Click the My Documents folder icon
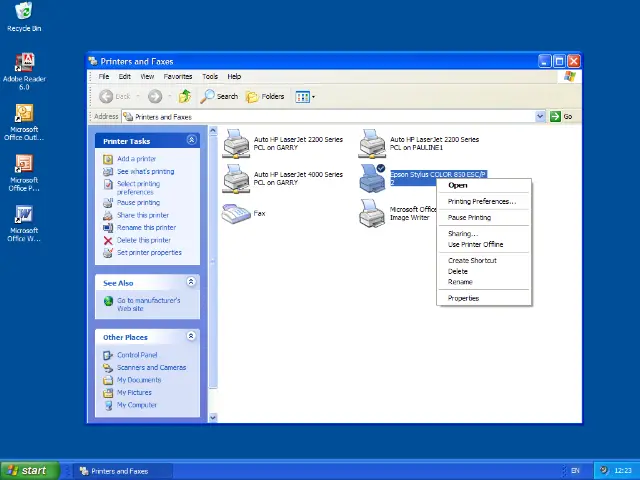 pyautogui.click(x=108, y=380)
